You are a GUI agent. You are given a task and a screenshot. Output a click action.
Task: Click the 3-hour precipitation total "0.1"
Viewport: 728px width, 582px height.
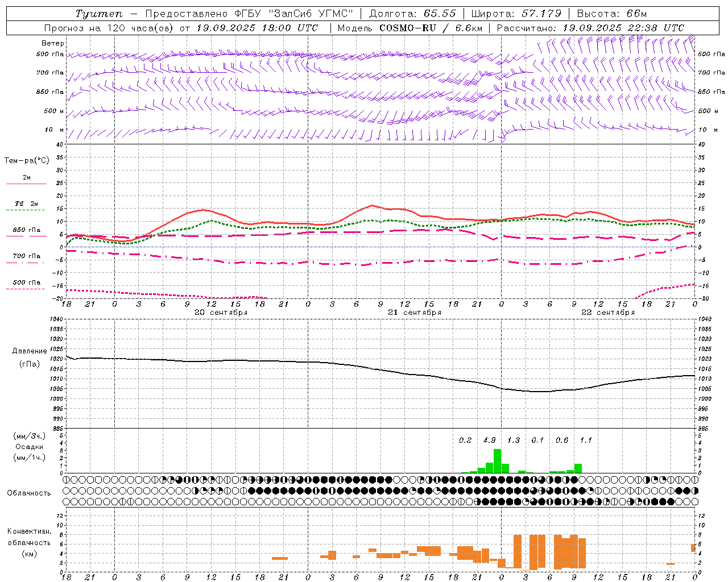coord(537,440)
